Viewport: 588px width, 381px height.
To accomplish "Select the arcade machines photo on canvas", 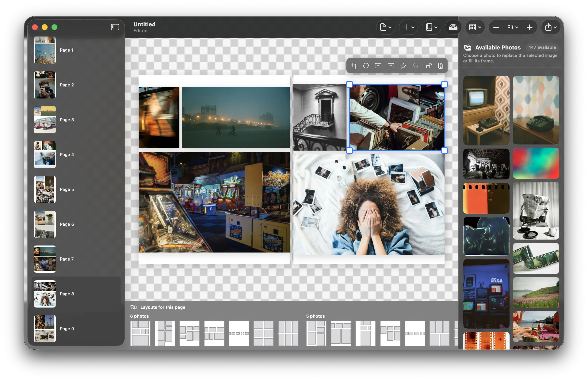I will coord(214,202).
